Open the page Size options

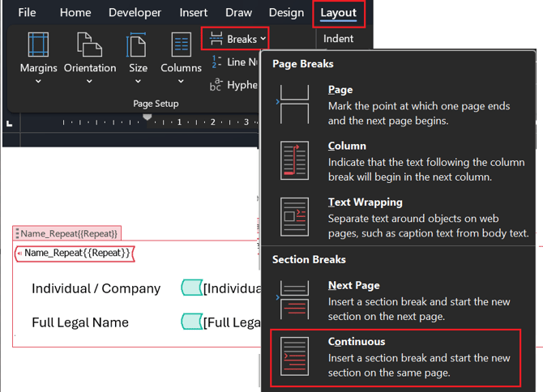pyautogui.click(x=138, y=58)
